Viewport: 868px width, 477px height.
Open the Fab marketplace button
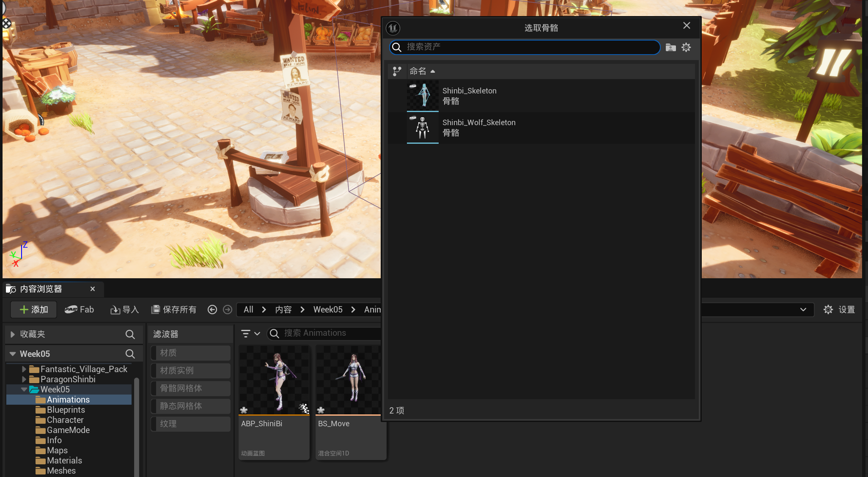click(79, 310)
